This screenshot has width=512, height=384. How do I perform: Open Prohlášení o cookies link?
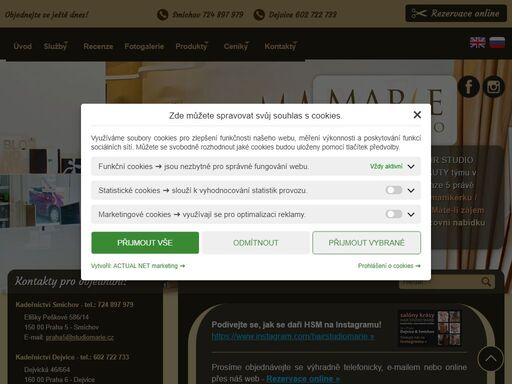tap(389, 266)
